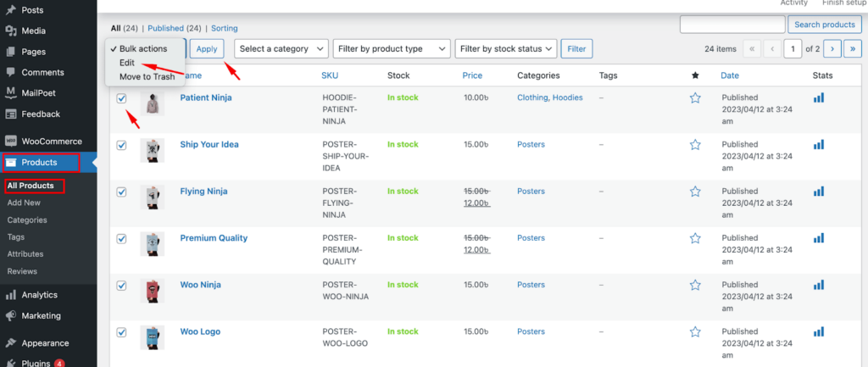Screen dimensions: 868x367
Task: Open the Patient Ninja product link
Action: (206, 97)
